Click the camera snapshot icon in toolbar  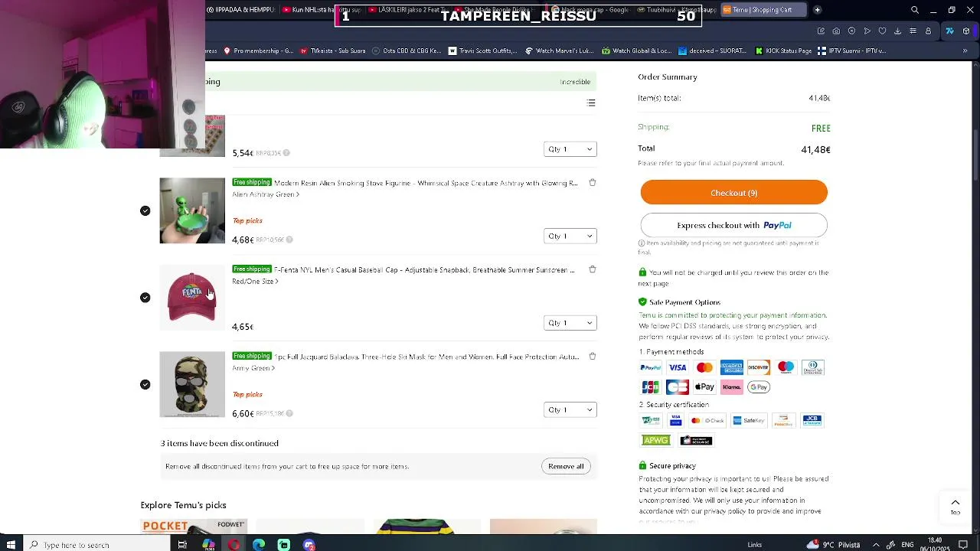(836, 31)
